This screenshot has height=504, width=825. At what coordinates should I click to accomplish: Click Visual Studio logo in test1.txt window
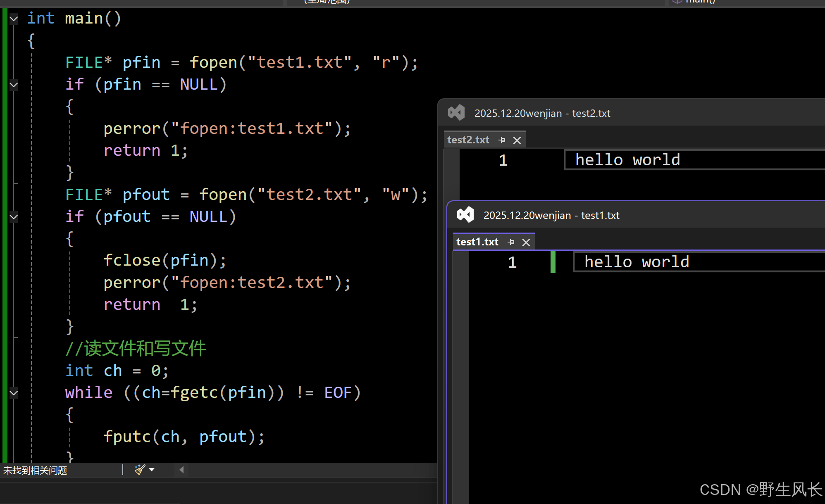(465, 215)
